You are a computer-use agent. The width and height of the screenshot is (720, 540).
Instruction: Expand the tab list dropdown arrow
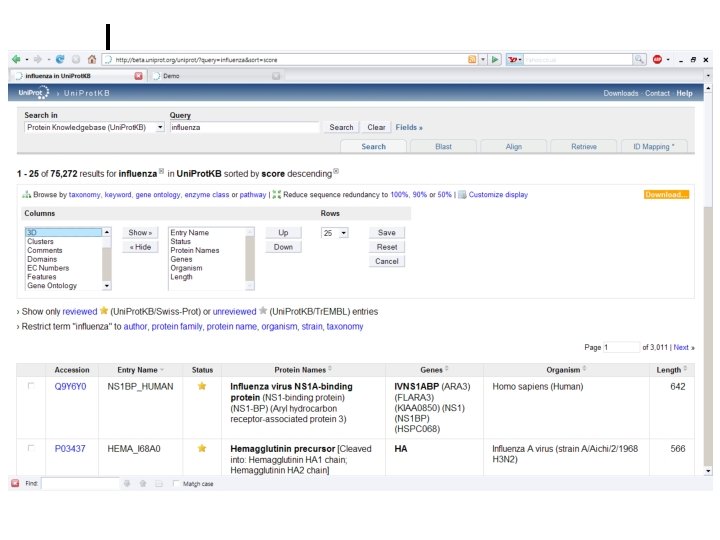point(708,76)
